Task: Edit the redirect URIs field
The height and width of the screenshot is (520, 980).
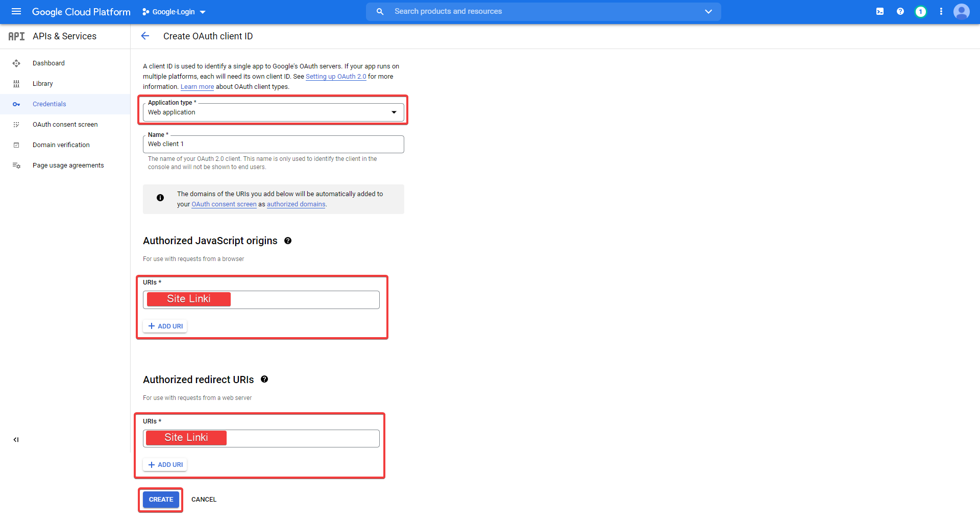Action: coord(261,438)
